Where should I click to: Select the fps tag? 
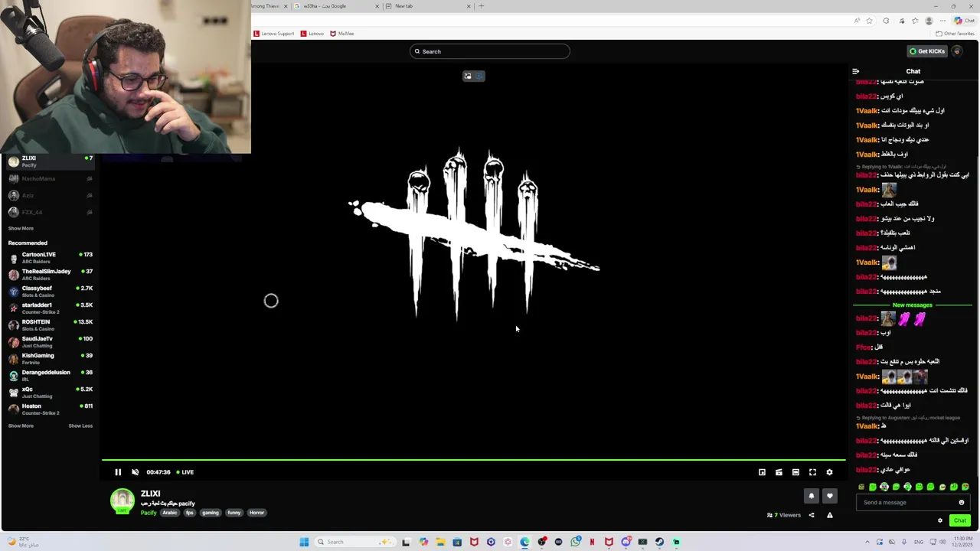[189, 513]
